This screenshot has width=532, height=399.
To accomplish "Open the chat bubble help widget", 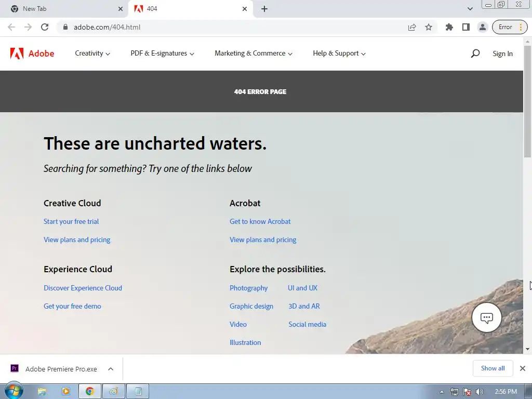I will point(486,317).
